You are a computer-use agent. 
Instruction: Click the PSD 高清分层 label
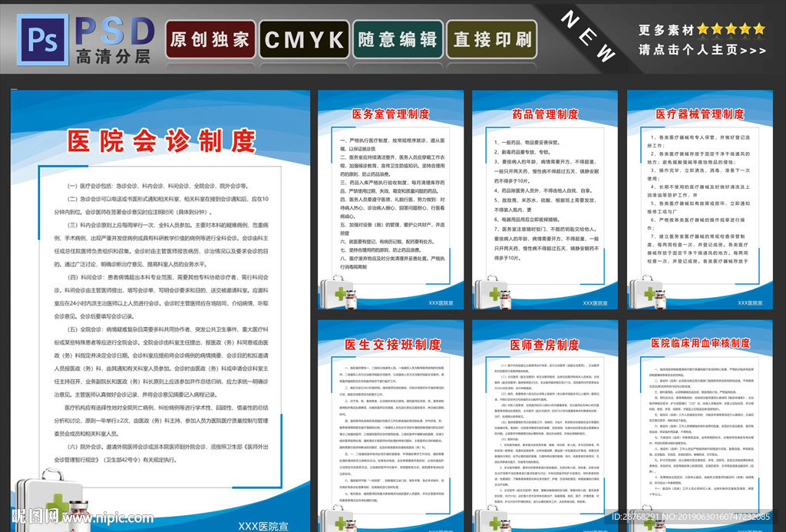click(115, 40)
